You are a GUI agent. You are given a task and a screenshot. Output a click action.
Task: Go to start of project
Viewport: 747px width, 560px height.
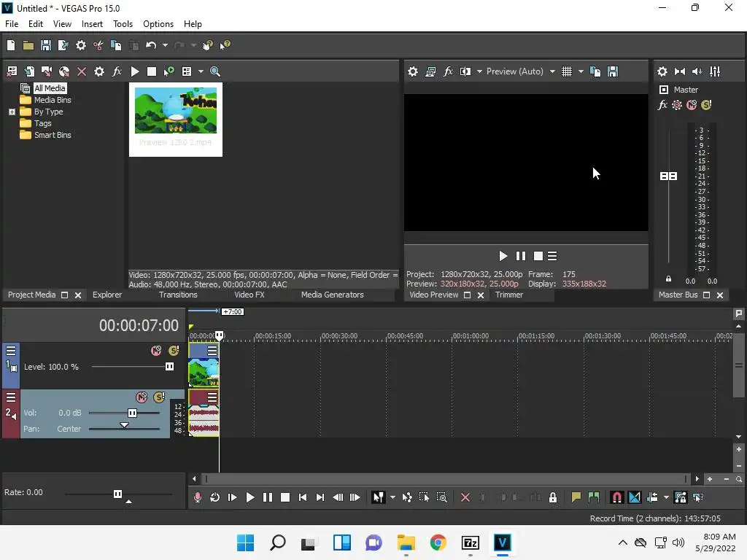pyautogui.click(x=303, y=497)
